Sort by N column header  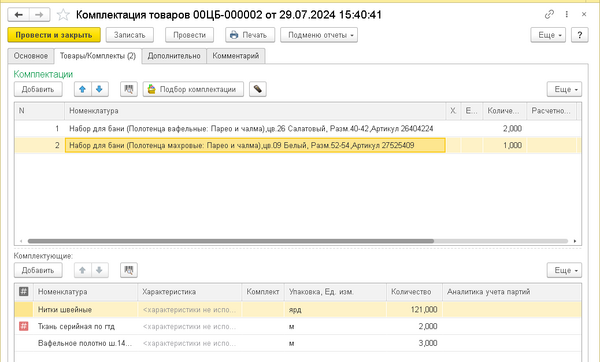click(39, 111)
